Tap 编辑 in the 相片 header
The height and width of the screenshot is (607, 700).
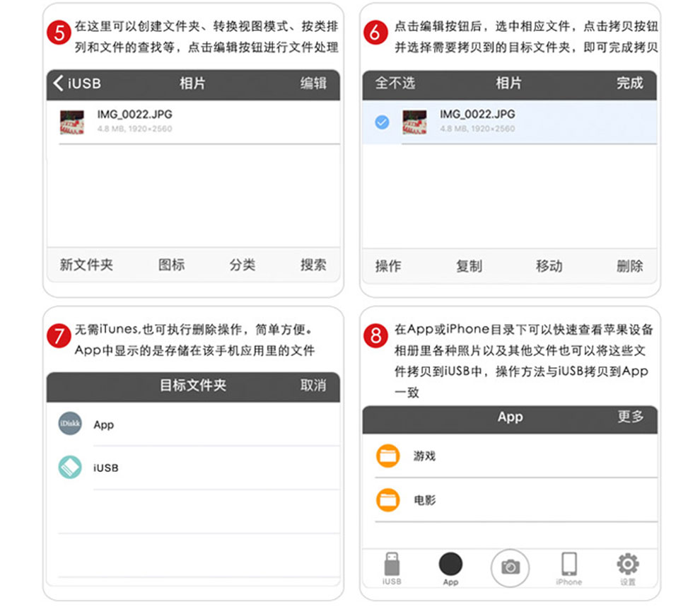313,83
